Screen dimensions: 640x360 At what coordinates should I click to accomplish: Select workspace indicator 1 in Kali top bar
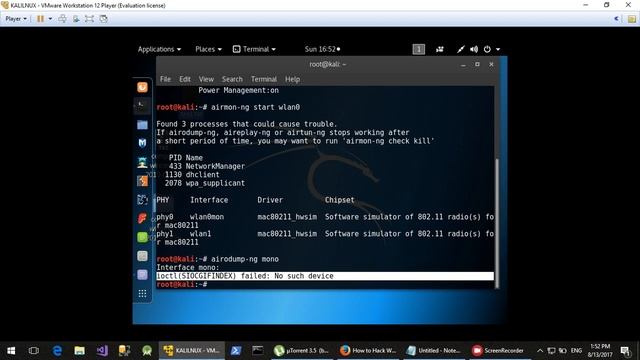point(418,49)
